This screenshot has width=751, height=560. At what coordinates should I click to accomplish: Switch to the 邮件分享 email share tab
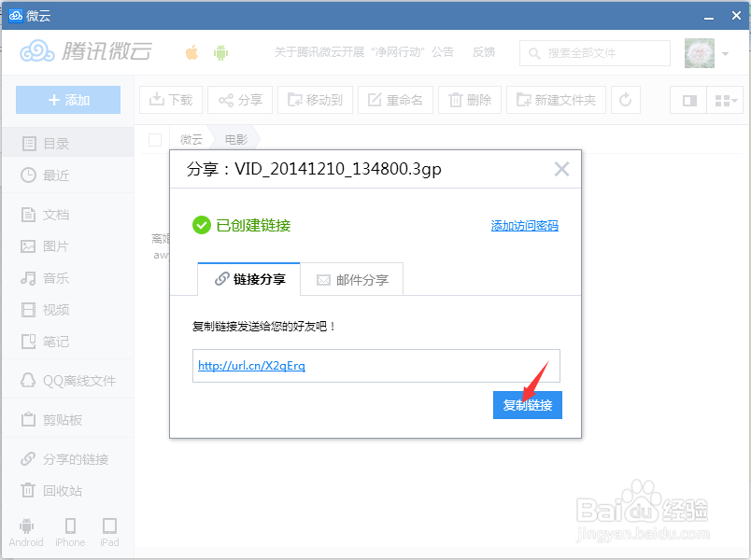(352, 279)
